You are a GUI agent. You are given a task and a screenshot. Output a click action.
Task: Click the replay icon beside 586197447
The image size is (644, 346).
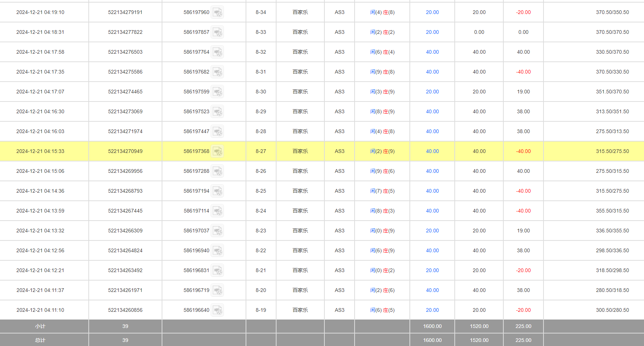tap(217, 132)
